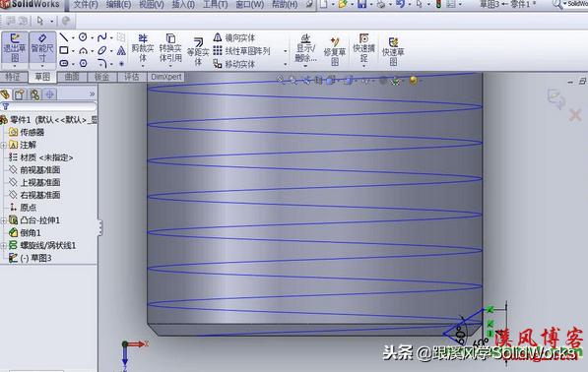Screen dimensions: 588x372
Task: Expand the panel tabs chevron (»)
Action: click(x=92, y=94)
